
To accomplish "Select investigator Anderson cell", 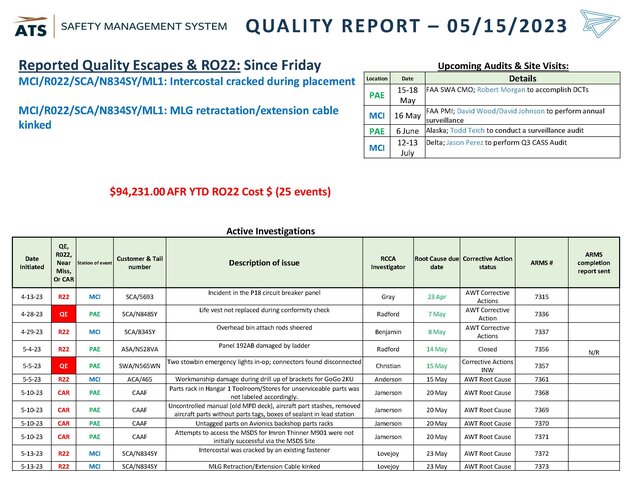I will (388, 379).
